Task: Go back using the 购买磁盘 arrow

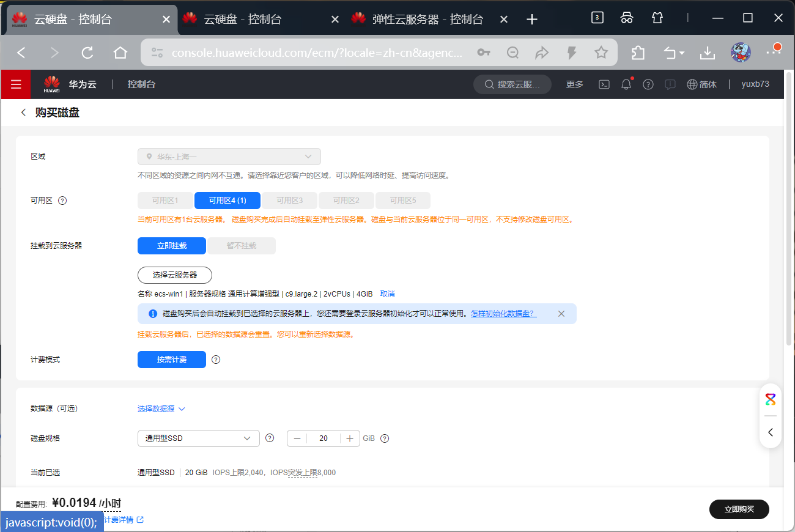Action: click(24, 113)
